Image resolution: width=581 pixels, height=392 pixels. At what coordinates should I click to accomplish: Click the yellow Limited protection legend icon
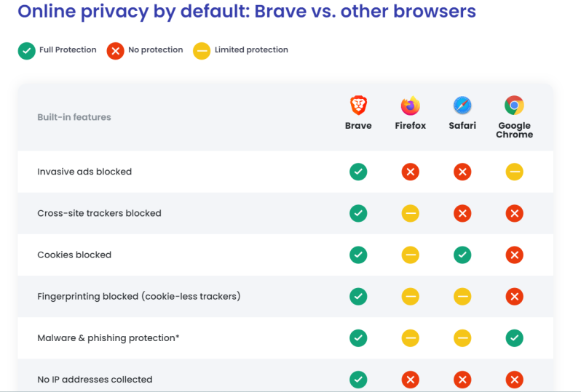[x=202, y=51]
